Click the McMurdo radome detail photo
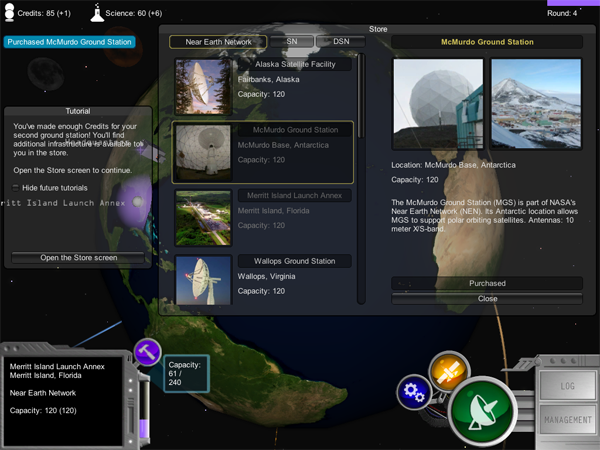The height and width of the screenshot is (450, 600). pos(438,103)
